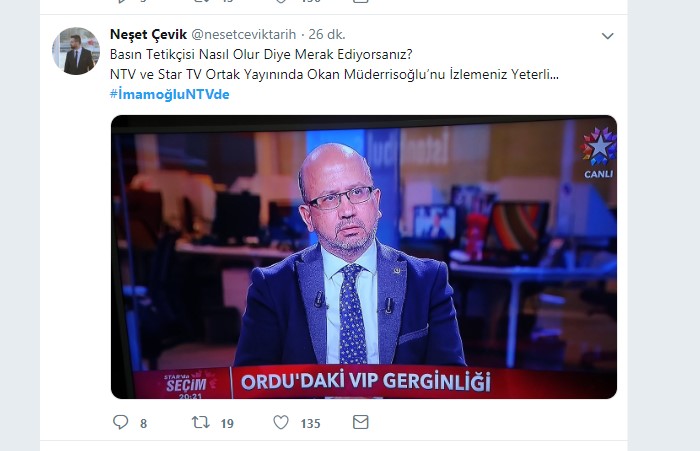
Task: Reply to Neşet Çevik's tweet
Action: (121, 422)
